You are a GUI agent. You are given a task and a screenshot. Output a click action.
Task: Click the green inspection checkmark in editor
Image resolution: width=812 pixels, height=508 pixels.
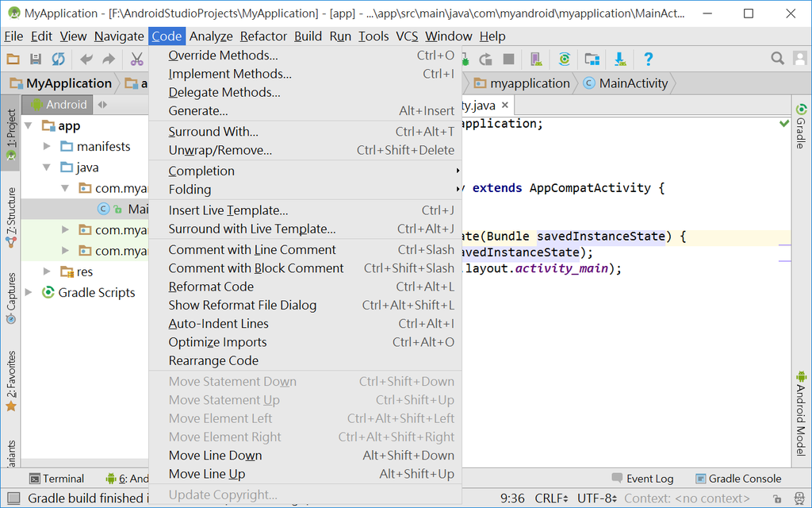point(784,123)
